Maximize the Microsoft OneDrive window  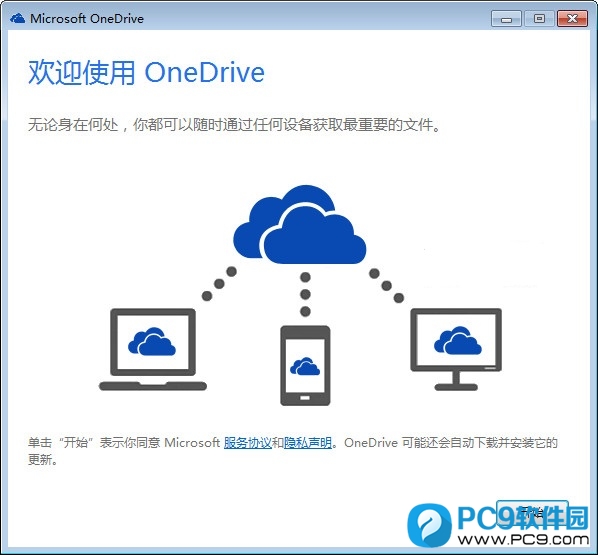point(539,19)
